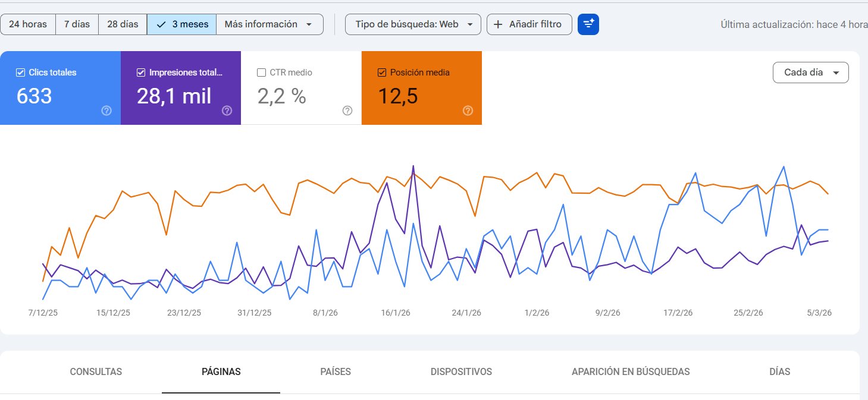Click the Añadir filtro button
This screenshot has height=400, width=868.
pyautogui.click(x=529, y=24)
